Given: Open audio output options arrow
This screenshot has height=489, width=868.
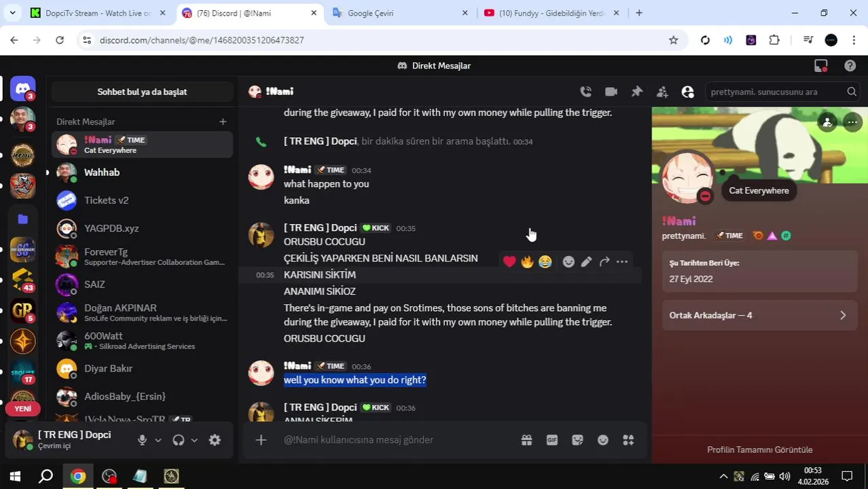Looking at the screenshot, I should click(x=194, y=440).
